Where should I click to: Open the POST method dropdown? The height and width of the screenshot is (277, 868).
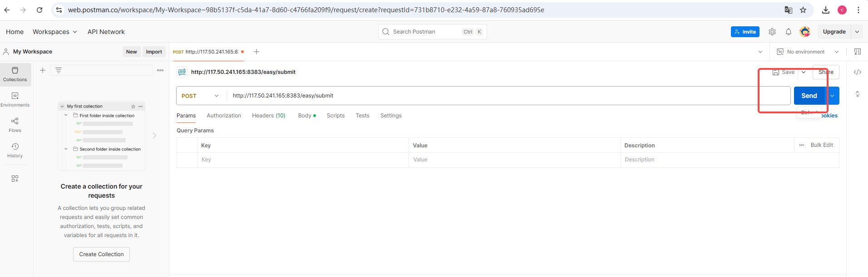tap(200, 96)
